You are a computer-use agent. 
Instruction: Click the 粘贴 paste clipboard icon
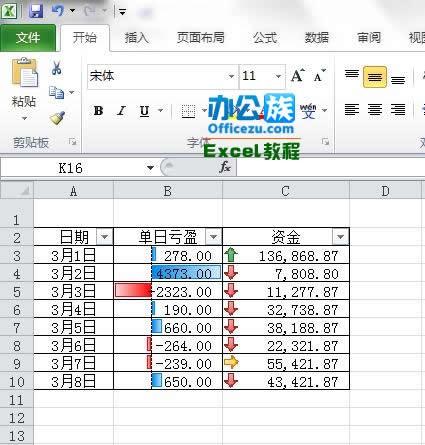(25, 73)
